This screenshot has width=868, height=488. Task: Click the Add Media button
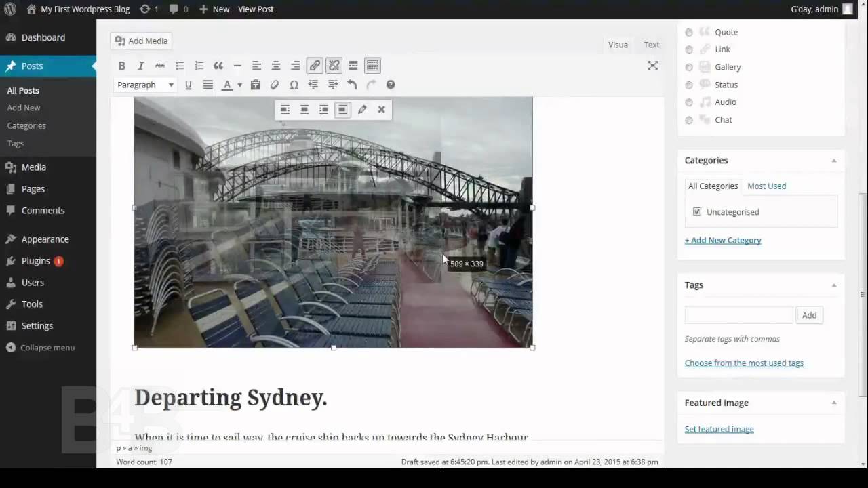point(141,41)
